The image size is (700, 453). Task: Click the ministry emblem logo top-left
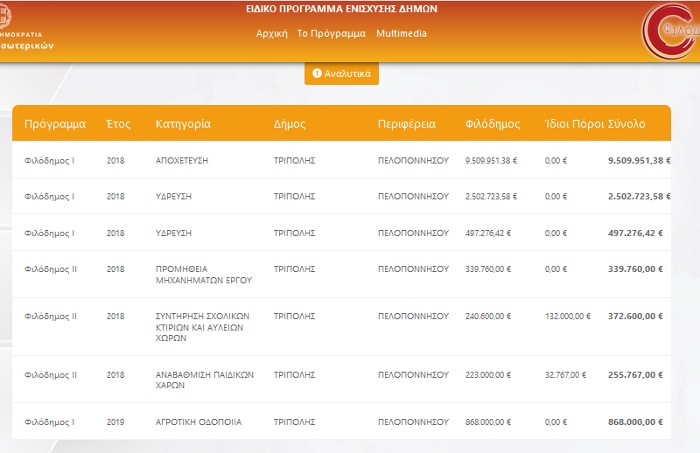4,14
